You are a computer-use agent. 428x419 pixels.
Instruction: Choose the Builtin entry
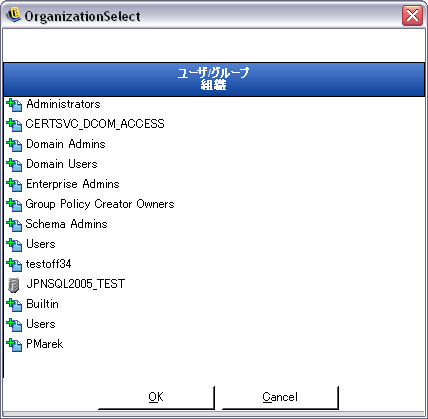coord(42,304)
